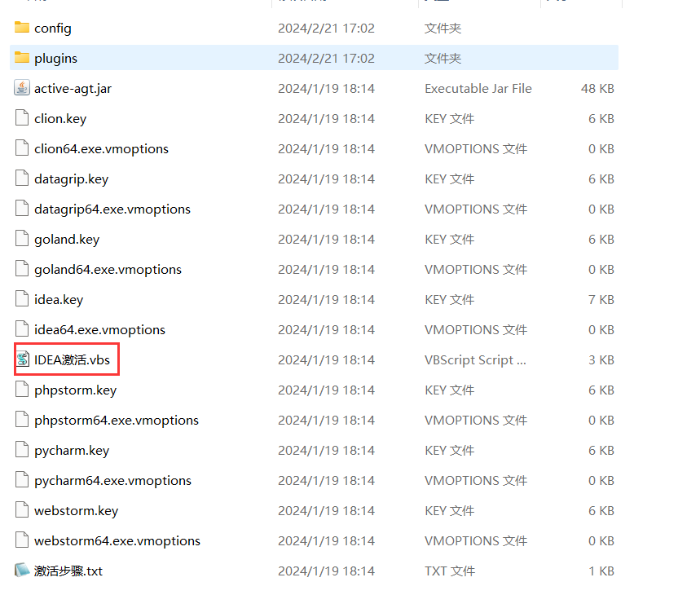Click the pycharm.key file icon
This screenshot has width=700, height=595.
[22, 450]
